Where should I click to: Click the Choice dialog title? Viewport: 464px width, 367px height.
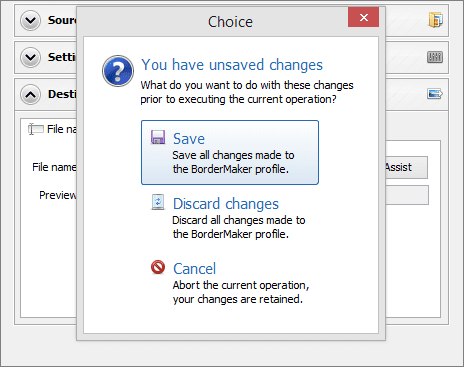[230, 22]
